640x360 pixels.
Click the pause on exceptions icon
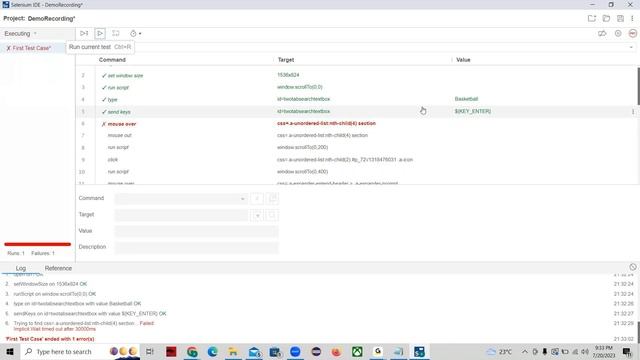618,33
